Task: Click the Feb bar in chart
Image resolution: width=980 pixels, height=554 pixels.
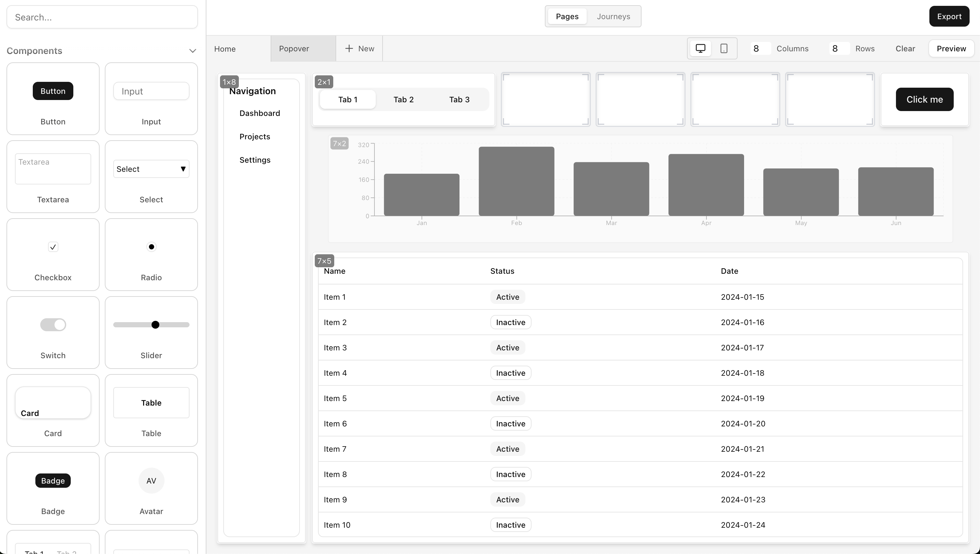Action: (x=516, y=181)
